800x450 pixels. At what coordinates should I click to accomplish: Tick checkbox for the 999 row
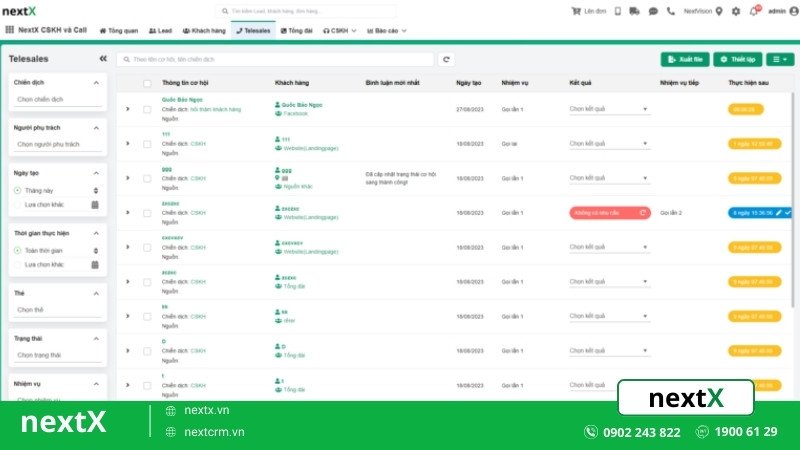[x=147, y=179]
